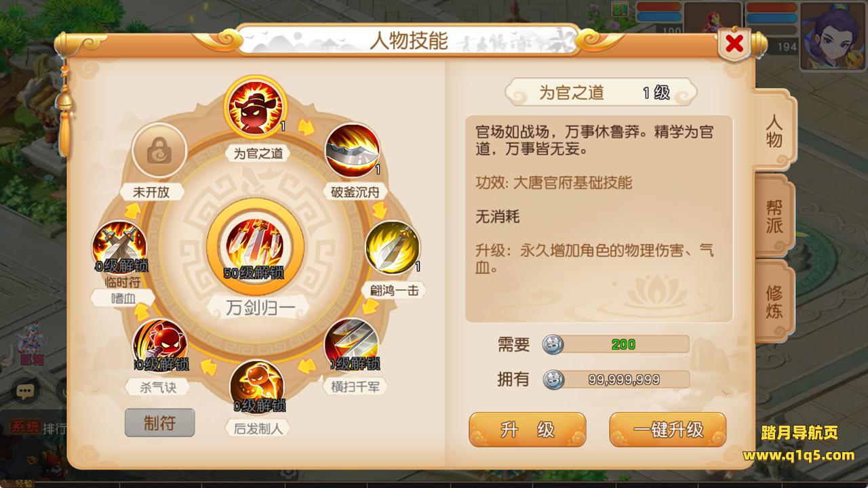The width and height of the screenshot is (868, 488).
Task: Tap the locked 未开放 padlock slot
Action: click(x=159, y=150)
